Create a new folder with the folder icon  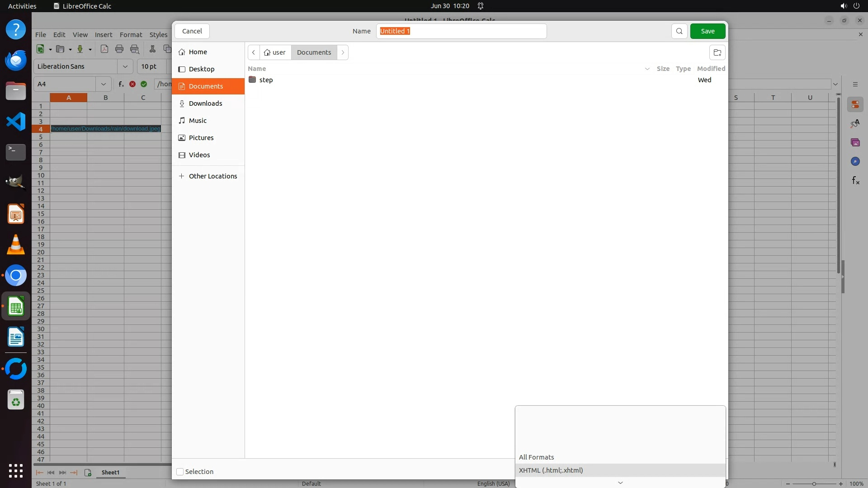click(717, 52)
